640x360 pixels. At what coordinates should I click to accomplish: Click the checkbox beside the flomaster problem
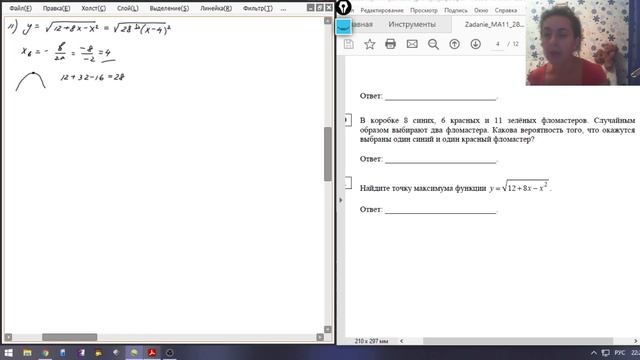pyautogui.click(x=348, y=120)
